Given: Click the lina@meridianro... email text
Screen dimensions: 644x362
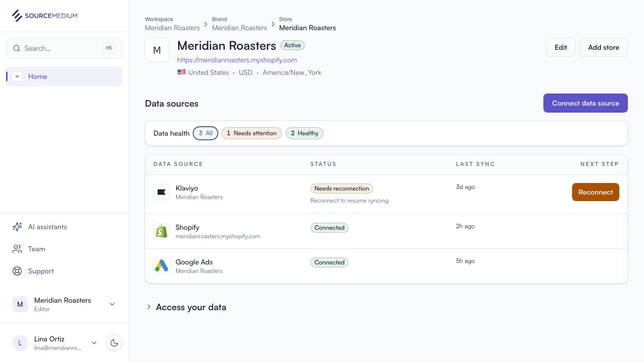Looking at the screenshot, I should 58,348.
